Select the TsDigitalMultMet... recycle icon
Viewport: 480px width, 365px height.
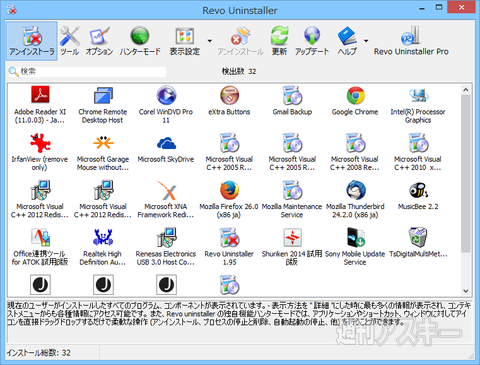click(418, 237)
